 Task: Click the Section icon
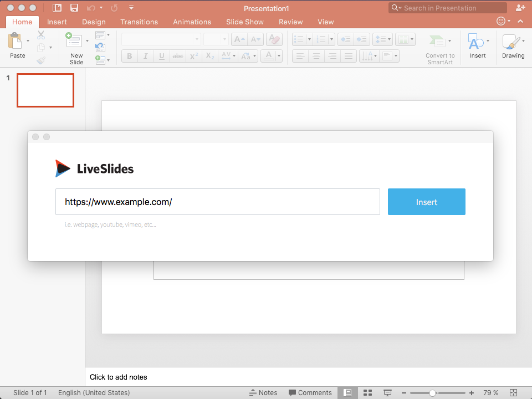[100, 60]
